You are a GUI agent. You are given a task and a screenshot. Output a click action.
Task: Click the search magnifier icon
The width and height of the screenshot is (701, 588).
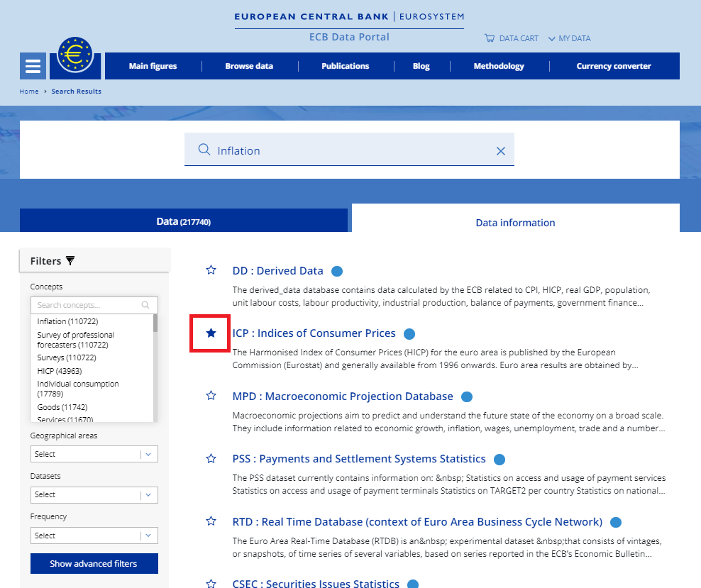click(x=204, y=150)
